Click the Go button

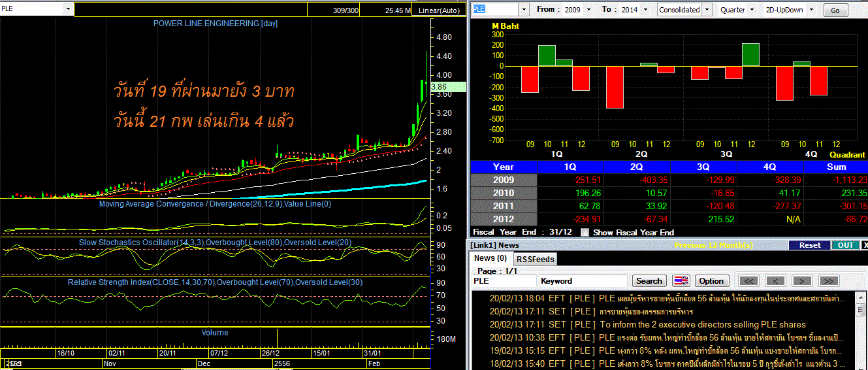[835, 10]
